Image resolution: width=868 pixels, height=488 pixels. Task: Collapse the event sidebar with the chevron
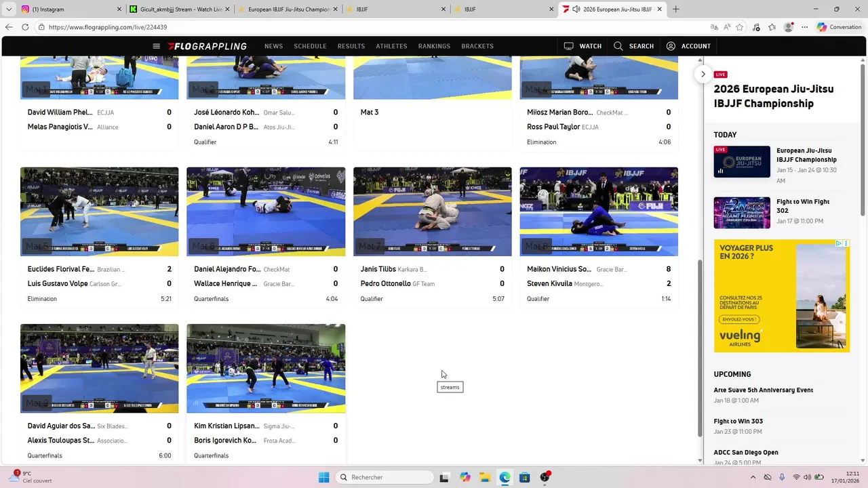[x=703, y=74]
